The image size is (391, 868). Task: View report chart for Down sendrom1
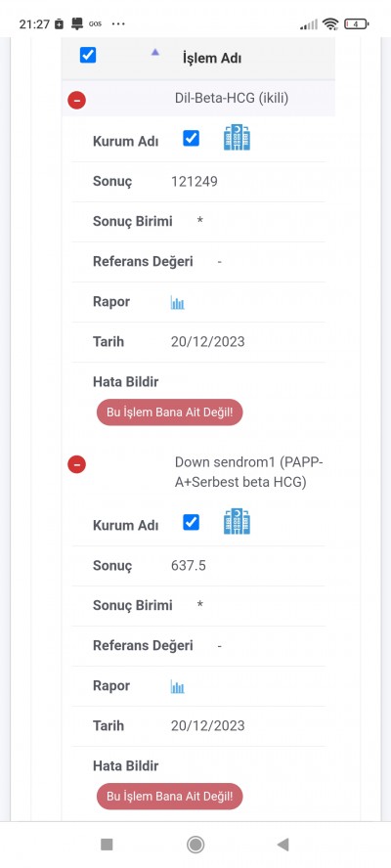click(x=177, y=686)
